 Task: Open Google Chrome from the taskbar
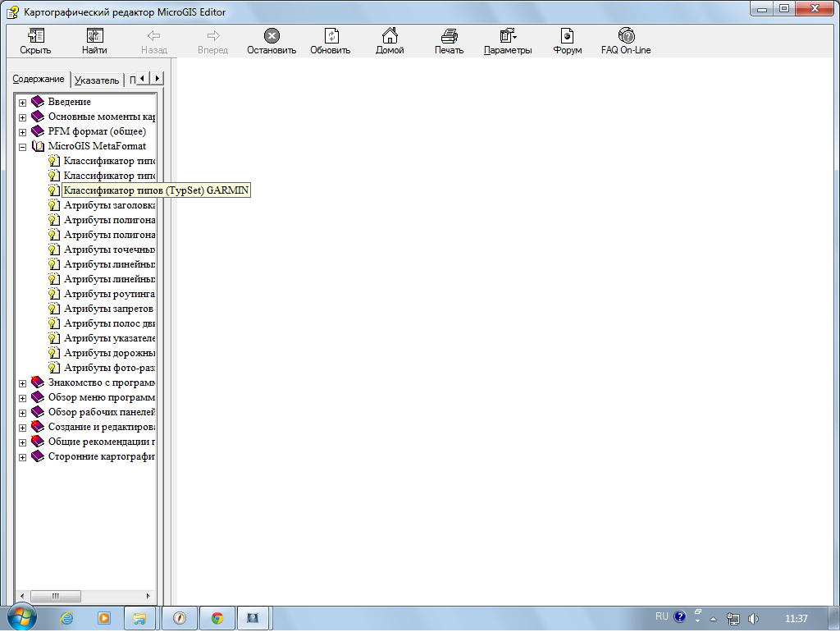point(217,618)
